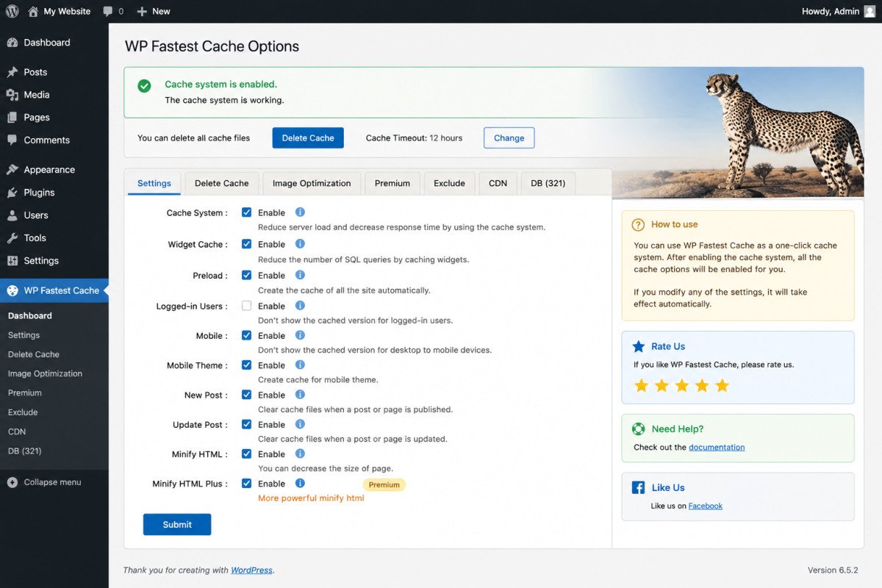Image resolution: width=882 pixels, height=588 pixels.
Task: Click the Media icon in sidebar
Action: (12, 95)
